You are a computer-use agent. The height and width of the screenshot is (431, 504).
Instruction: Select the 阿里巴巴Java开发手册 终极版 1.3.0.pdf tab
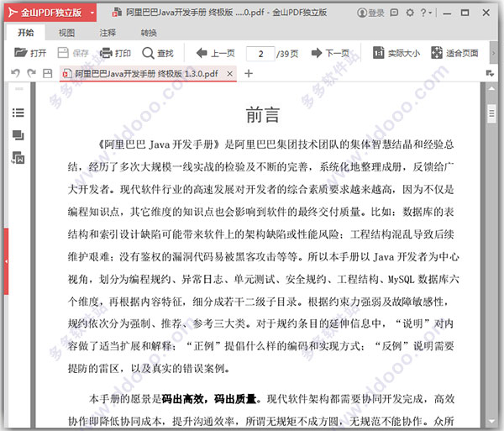tap(146, 74)
